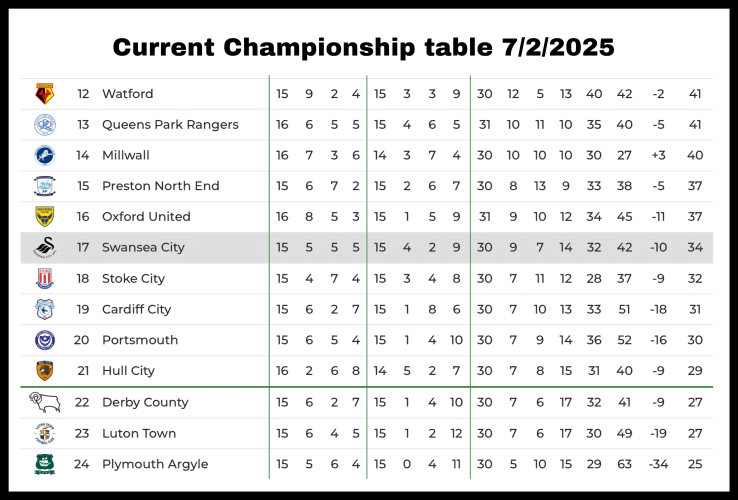Click the Cardiff City bluebird crest
Screen dimensions: 738x500
44,309
